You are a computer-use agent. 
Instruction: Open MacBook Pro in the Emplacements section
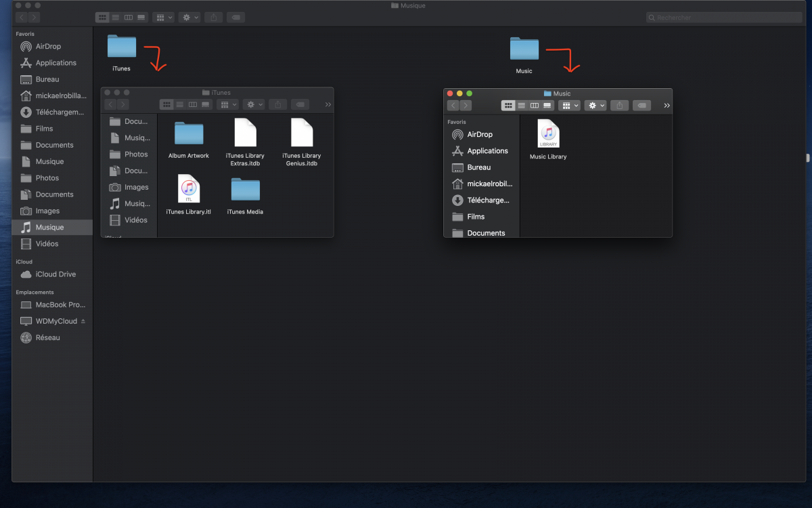[x=60, y=305]
